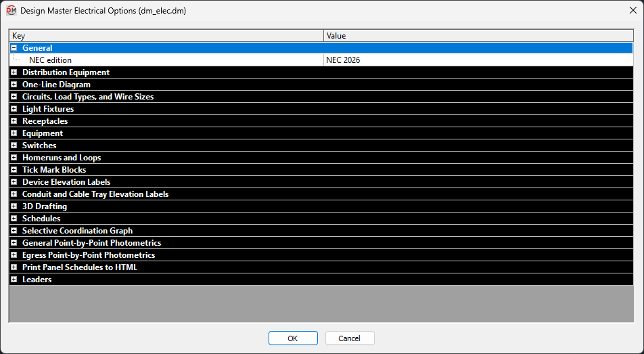Expand the Receptacles section

tap(14, 121)
